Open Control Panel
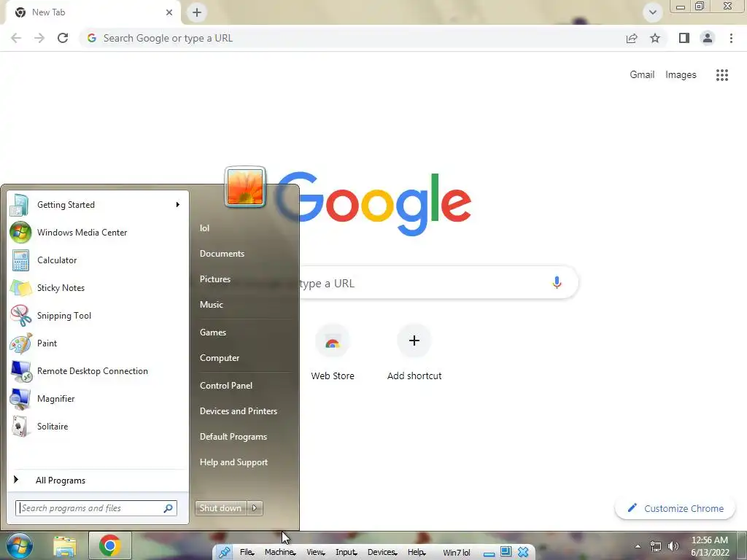This screenshot has height=560, width=747. pos(226,386)
